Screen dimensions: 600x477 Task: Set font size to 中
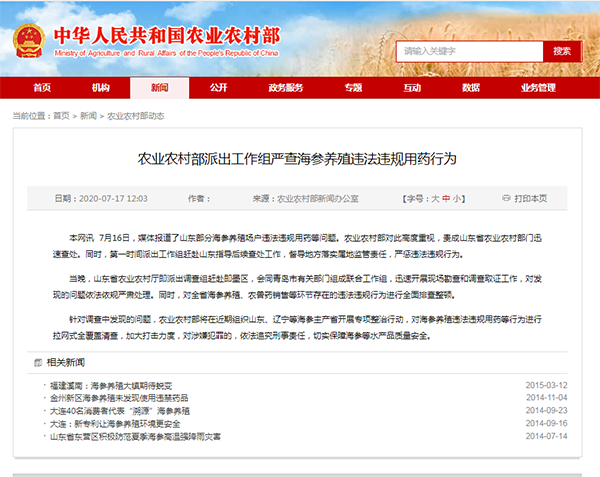pyautogui.click(x=446, y=199)
